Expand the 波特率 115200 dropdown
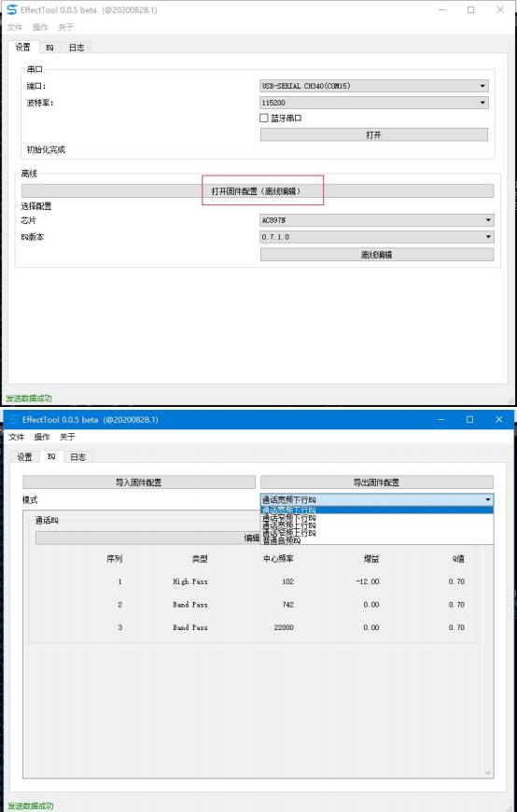This screenshot has height=812, width=517. point(373,103)
